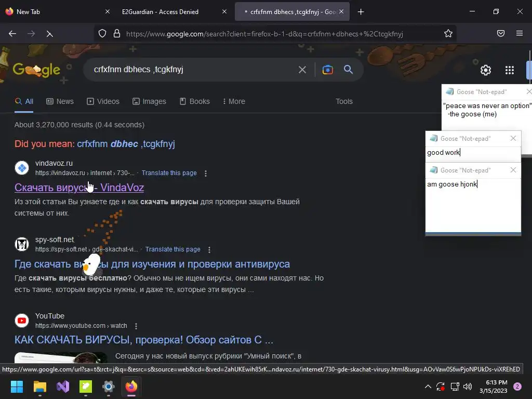Translate the spy-soft.net page

pos(172,249)
